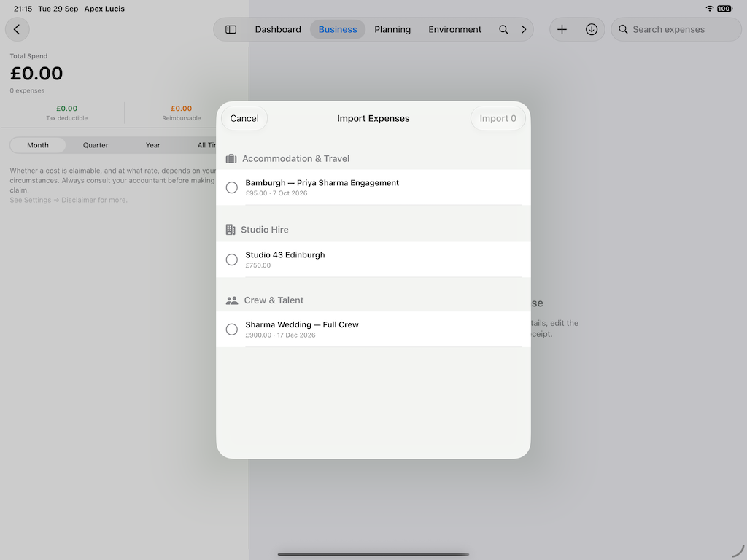The height and width of the screenshot is (560, 747).
Task: Click the Total Spend £0.00 amount
Action: pyautogui.click(x=36, y=74)
